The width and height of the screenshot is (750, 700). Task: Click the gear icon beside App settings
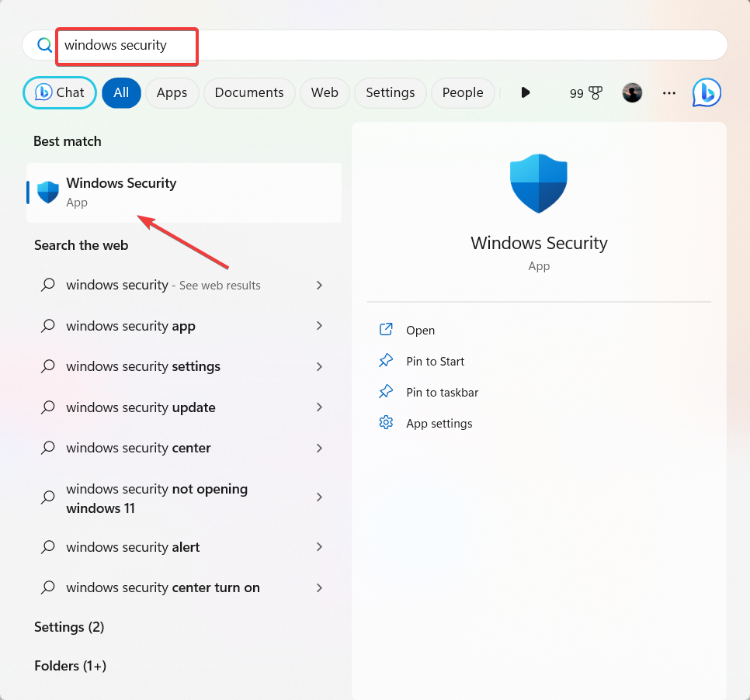(386, 423)
